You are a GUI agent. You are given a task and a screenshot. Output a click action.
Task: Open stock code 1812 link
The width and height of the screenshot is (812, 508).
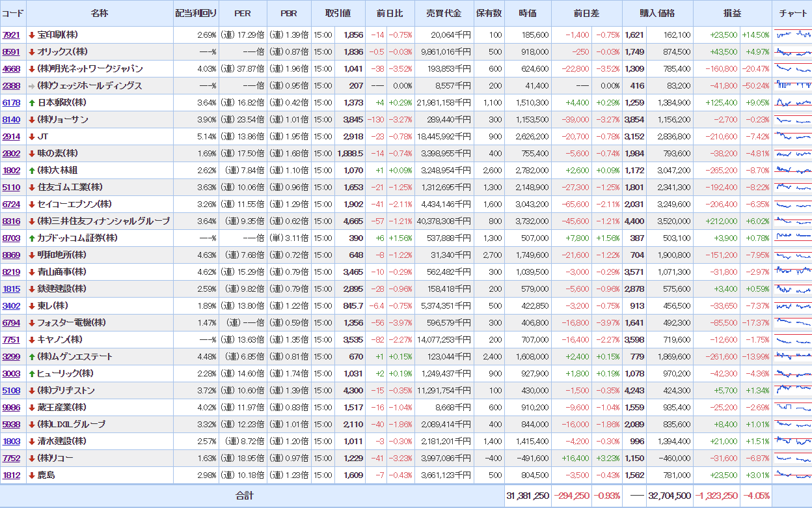pos(11,475)
